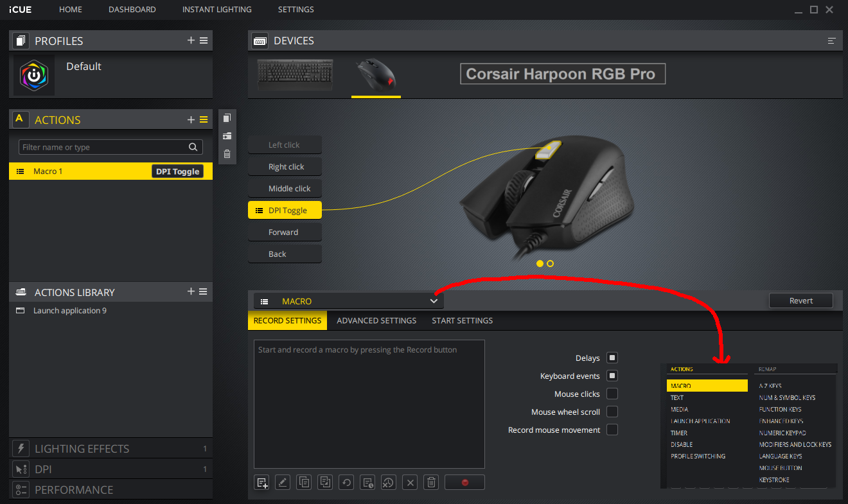Image resolution: width=848 pixels, height=504 pixels.
Task: Select the Harpoon mouse device thumbnail
Action: pos(376,75)
